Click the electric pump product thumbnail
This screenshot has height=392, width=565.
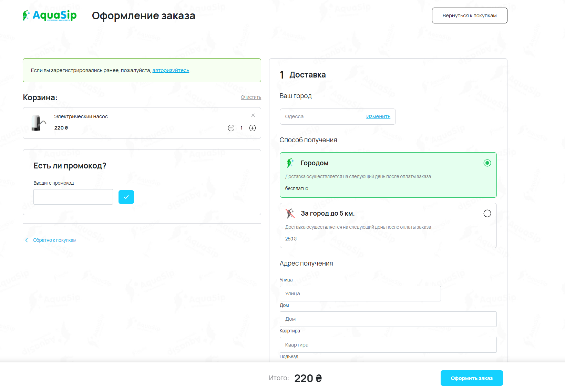point(38,123)
